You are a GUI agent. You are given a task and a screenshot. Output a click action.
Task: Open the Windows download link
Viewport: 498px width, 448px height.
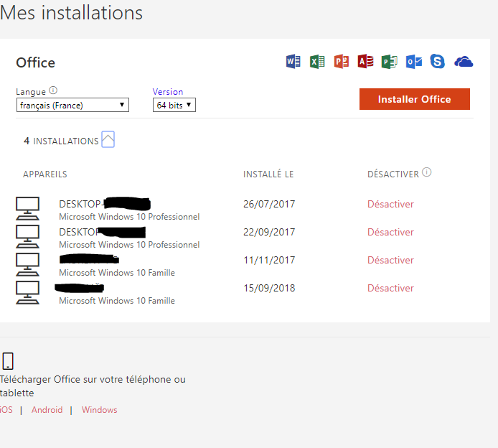100,410
